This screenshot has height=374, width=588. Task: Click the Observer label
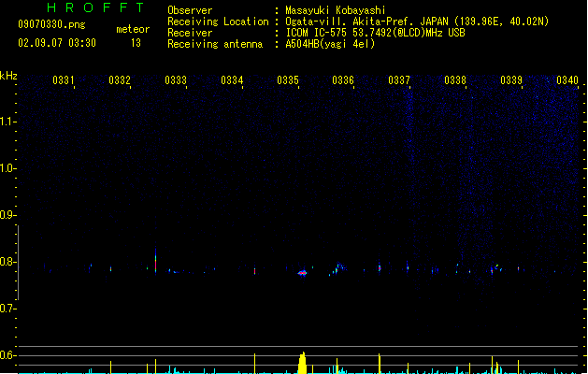[x=190, y=10]
